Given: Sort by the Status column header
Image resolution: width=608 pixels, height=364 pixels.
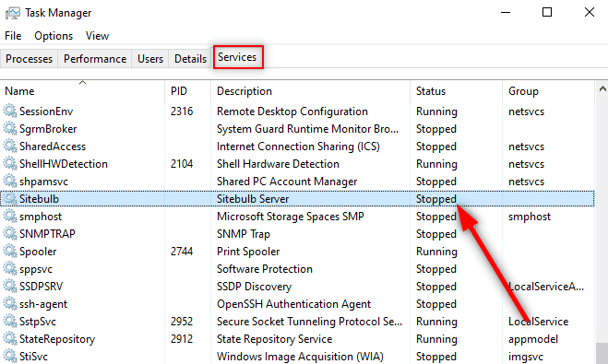Looking at the screenshot, I should point(456,91).
